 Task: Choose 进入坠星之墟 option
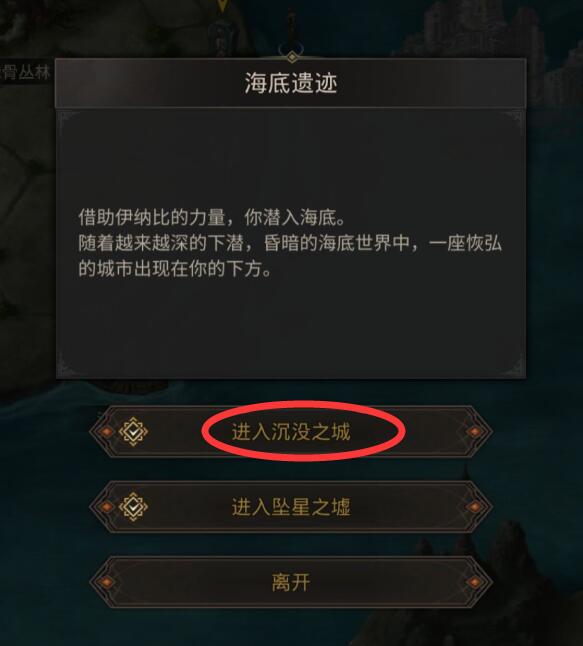click(x=291, y=507)
